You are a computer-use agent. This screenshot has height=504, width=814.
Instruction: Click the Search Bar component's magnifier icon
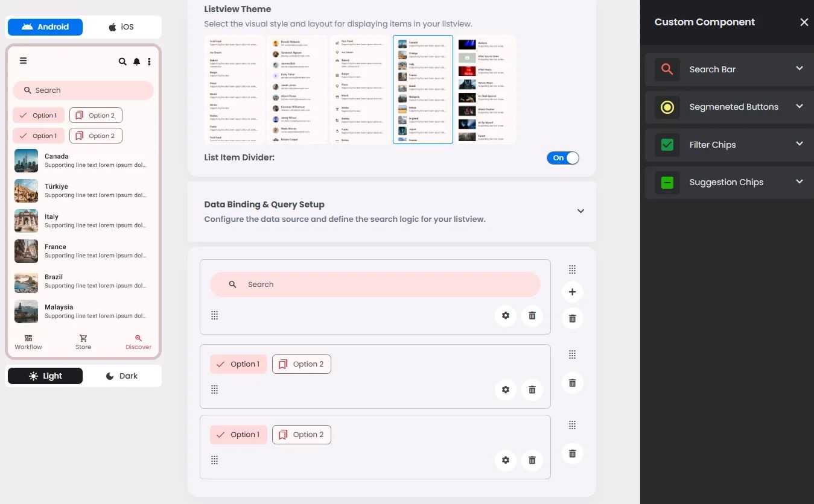pyautogui.click(x=667, y=69)
